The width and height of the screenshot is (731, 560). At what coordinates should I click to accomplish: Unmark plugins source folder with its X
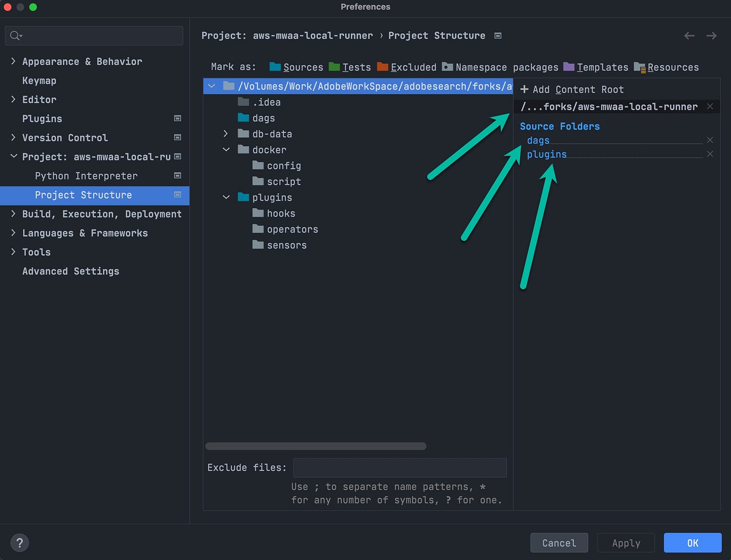tap(710, 154)
